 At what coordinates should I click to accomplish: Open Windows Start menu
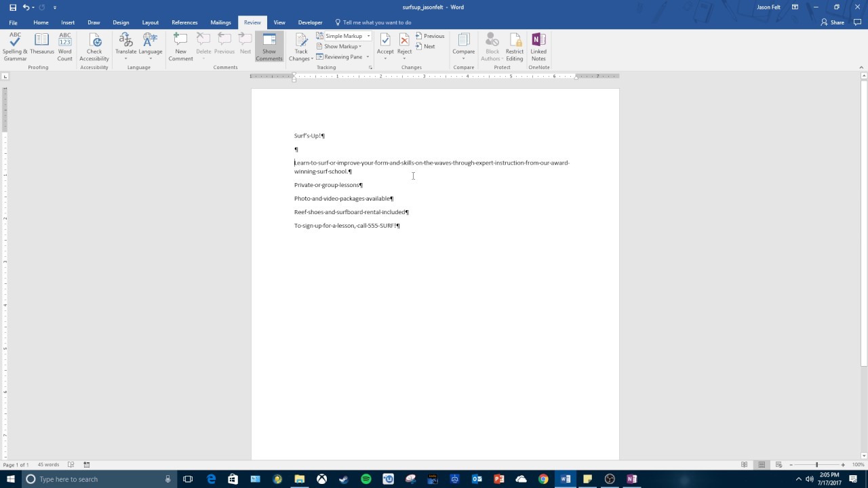coord(9,479)
